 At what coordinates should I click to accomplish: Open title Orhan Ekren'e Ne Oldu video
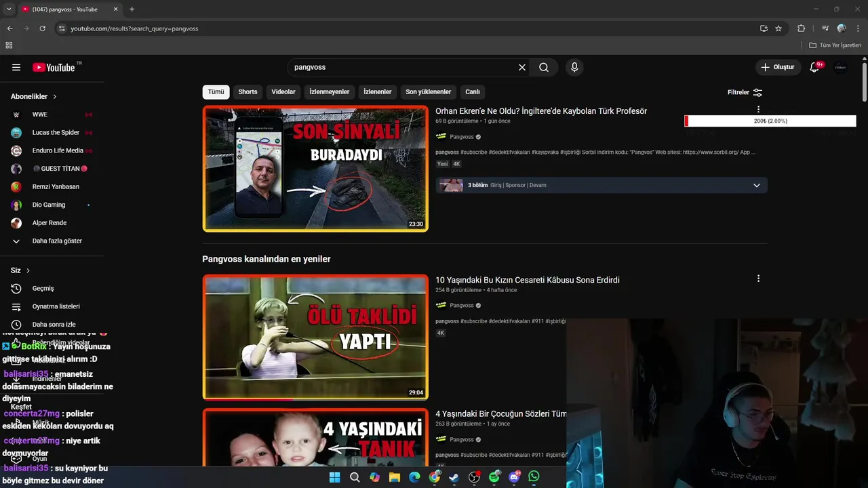click(541, 111)
